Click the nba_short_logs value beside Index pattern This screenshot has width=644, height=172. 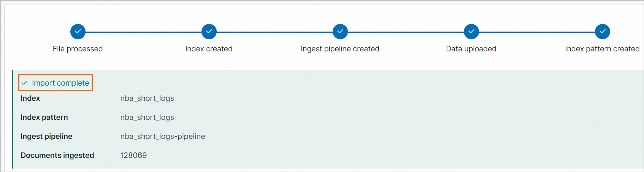pyautogui.click(x=147, y=117)
